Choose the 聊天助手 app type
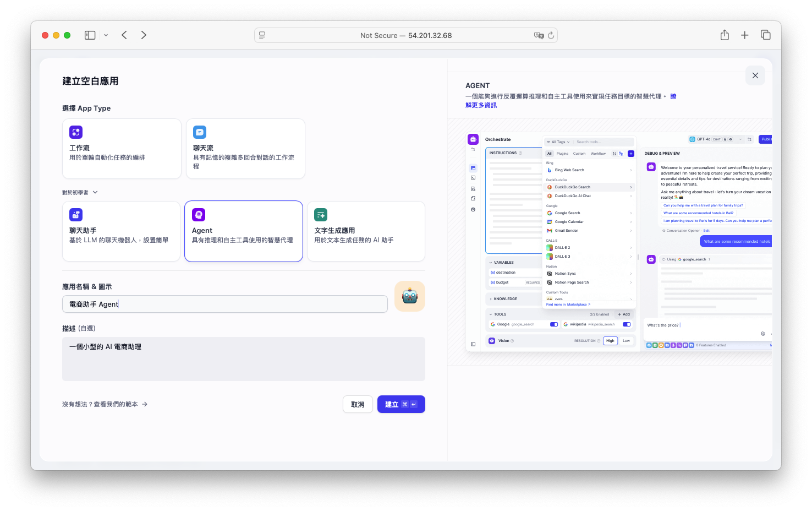Screen dimensions: 812x511 121,231
